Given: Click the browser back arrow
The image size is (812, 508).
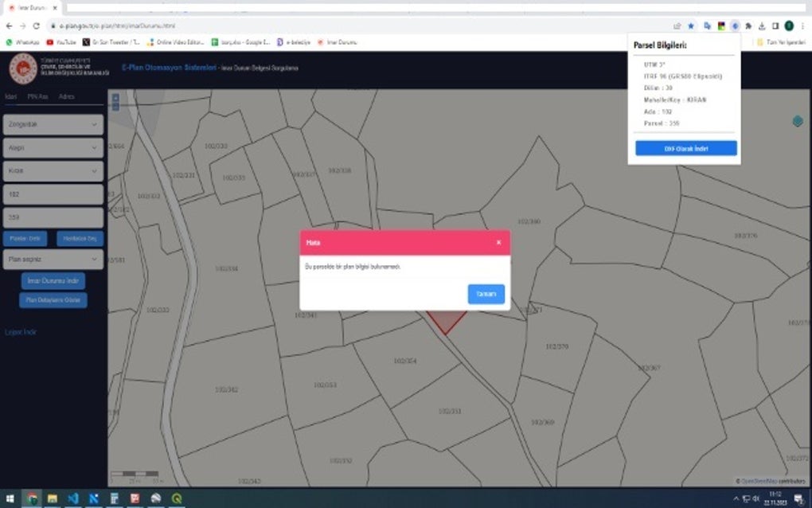Looking at the screenshot, I should tap(9, 25).
